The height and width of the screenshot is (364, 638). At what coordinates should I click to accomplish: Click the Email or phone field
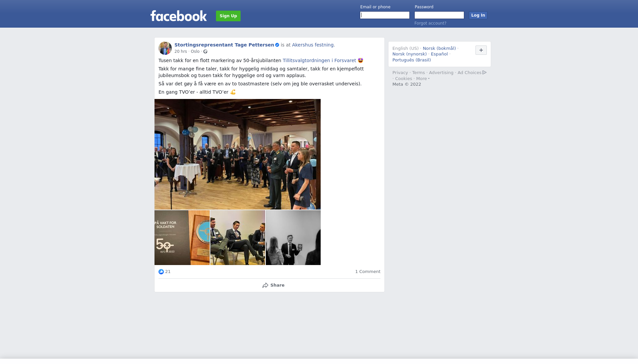pos(385,15)
